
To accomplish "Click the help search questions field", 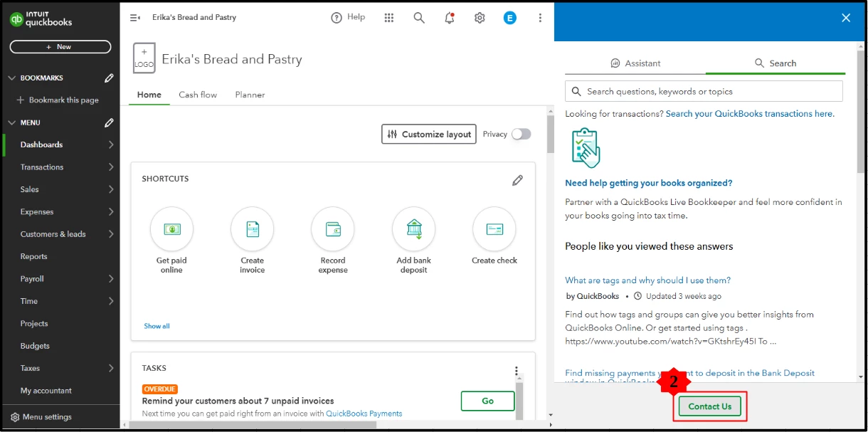I will [x=704, y=91].
